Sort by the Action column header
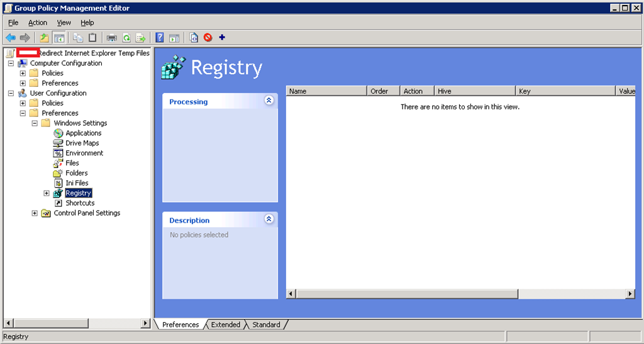644x344 pixels. [x=418, y=91]
